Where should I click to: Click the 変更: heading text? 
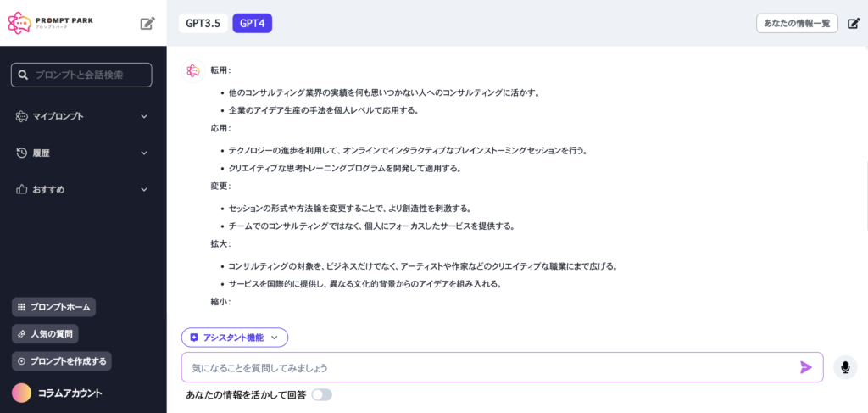pyautogui.click(x=221, y=186)
